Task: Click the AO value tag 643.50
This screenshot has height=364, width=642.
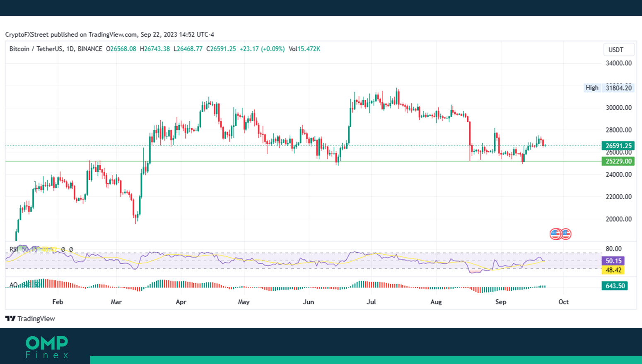Action: tap(615, 286)
